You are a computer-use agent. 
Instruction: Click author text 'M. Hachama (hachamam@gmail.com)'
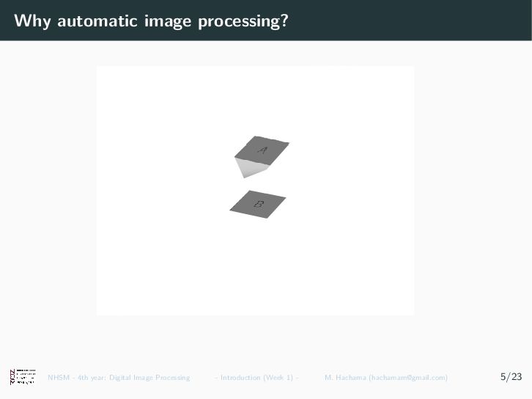[x=386, y=377]
